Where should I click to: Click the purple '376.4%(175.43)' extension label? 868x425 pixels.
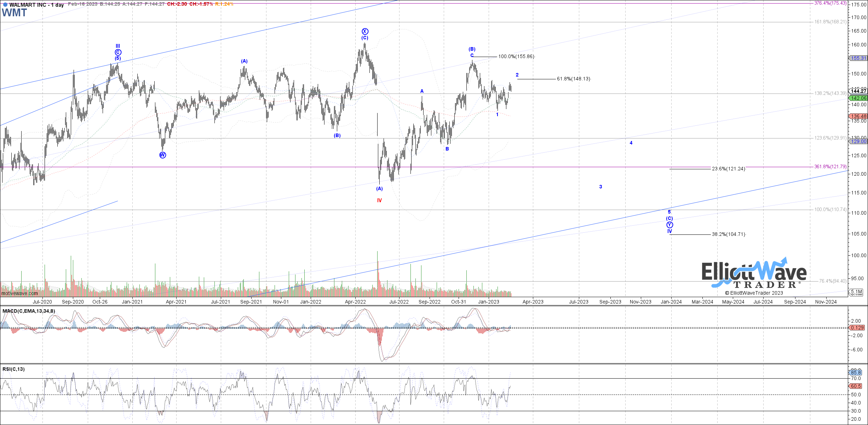pyautogui.click(x=830, y=3)
